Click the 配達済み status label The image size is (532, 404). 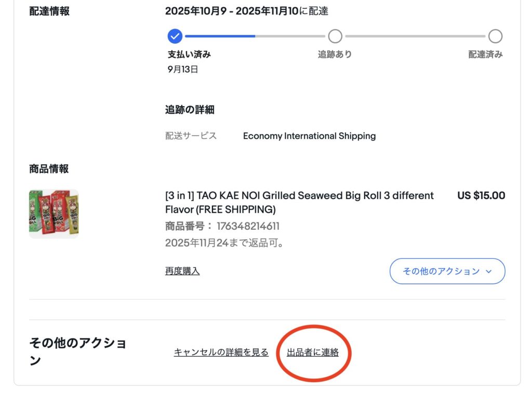[485, 54]
